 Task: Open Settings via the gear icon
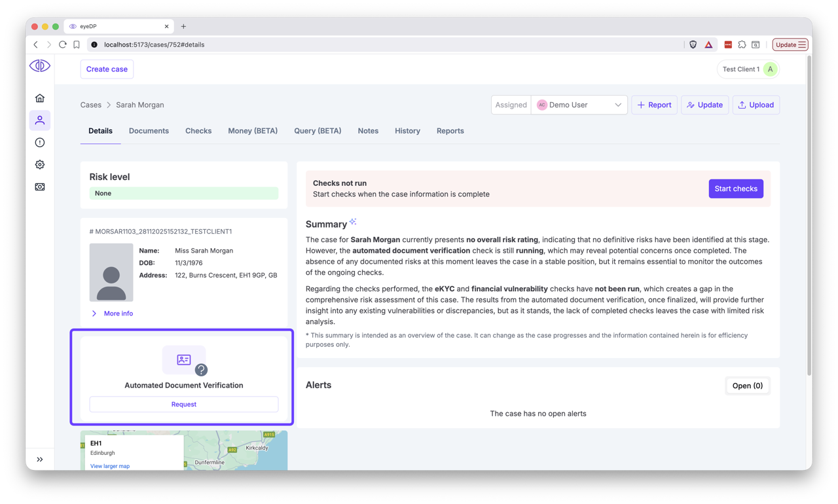[40, 164]
